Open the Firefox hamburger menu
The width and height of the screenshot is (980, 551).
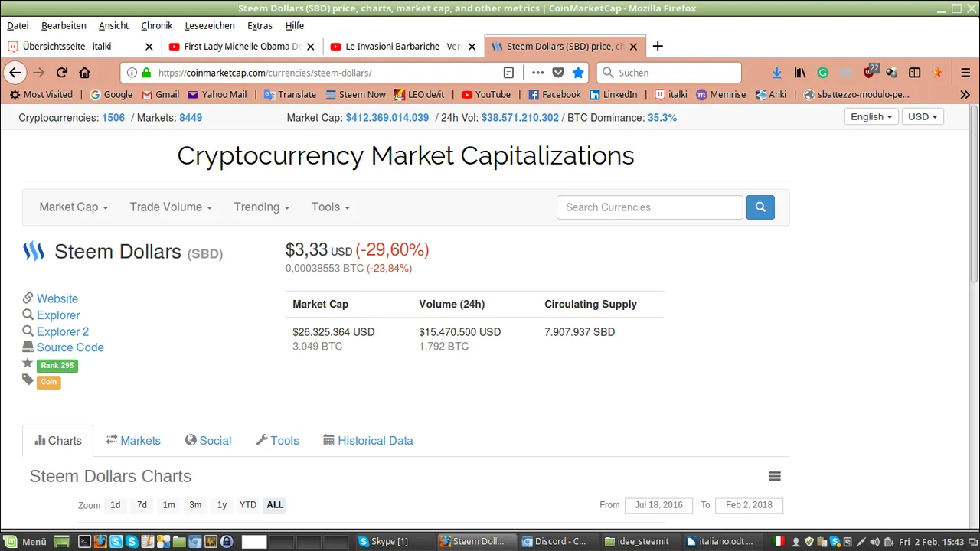tap(965, 73)
